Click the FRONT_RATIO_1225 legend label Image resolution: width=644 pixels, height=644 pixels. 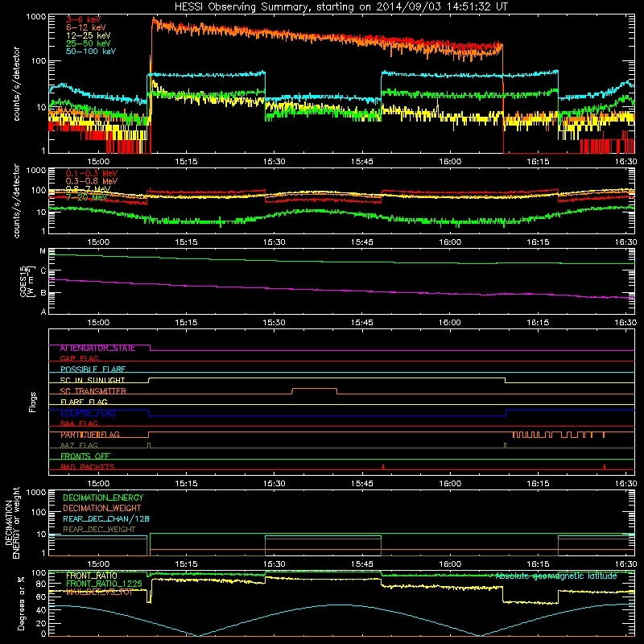pos(104,584)
